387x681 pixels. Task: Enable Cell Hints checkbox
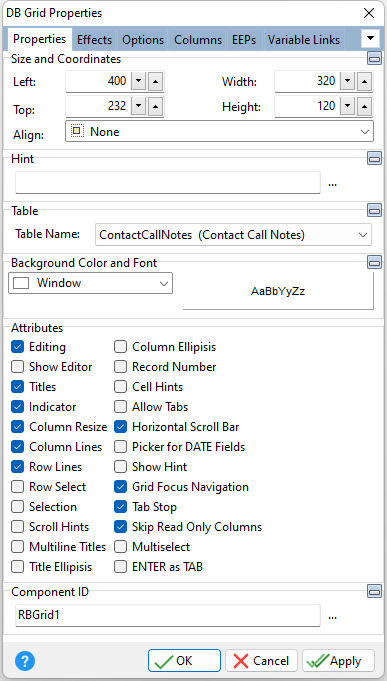point(120,387)
